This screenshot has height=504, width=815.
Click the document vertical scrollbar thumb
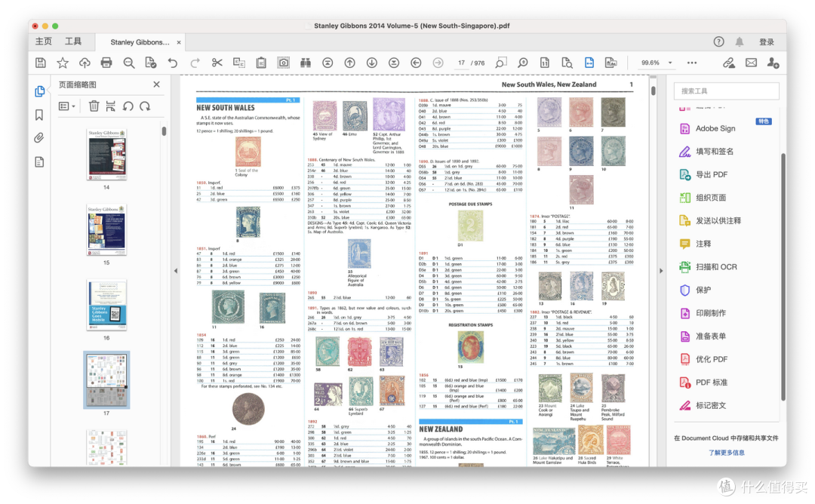pyautogui.click(x=654, y=91)
